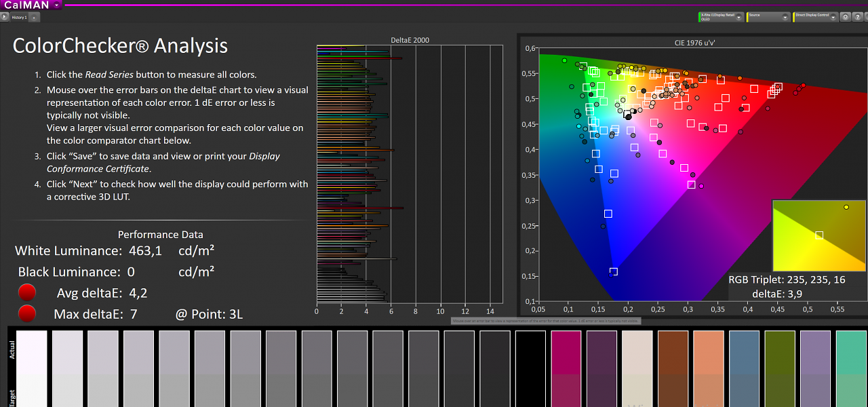Select the dark purple color swatch

pos(602,369)
